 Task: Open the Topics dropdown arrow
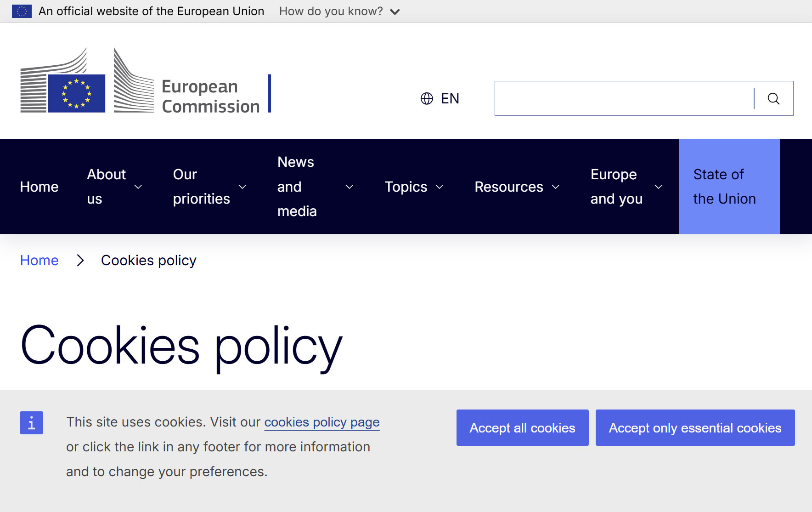coord(440,187)
